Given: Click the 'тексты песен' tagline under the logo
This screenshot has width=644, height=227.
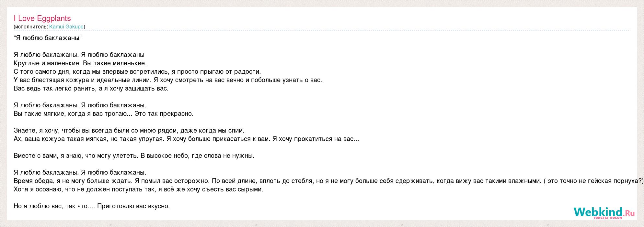Looking at the screenshot, I should tap(608, 218).
